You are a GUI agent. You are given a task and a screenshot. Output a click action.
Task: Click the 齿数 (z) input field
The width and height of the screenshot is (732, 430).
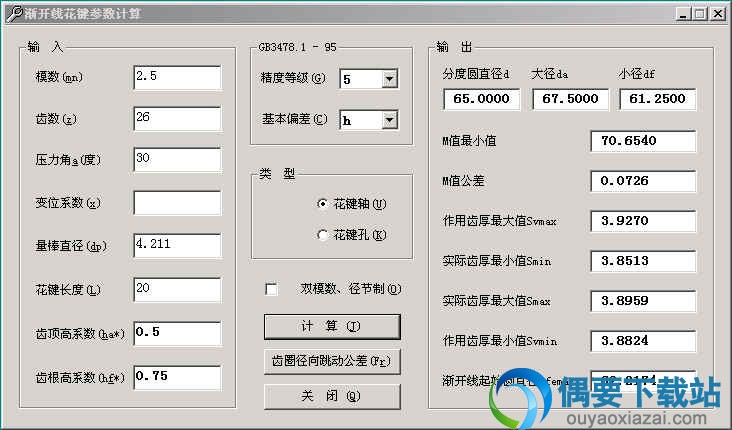click(x=177, y=119)
